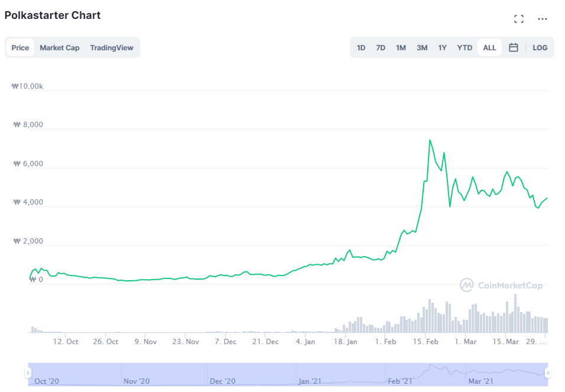Viewport: 565px width, 392px height.
Task: Click the Nov '20 area in navigator
Action: pos(136,381)
